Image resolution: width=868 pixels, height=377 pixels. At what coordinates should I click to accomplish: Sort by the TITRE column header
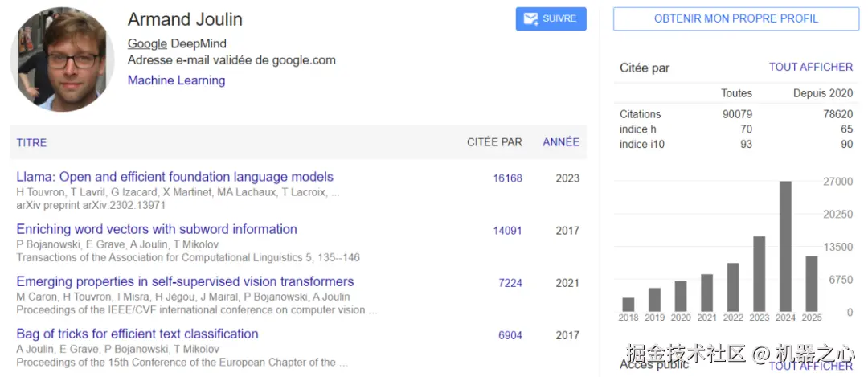[x=32, y=143]
